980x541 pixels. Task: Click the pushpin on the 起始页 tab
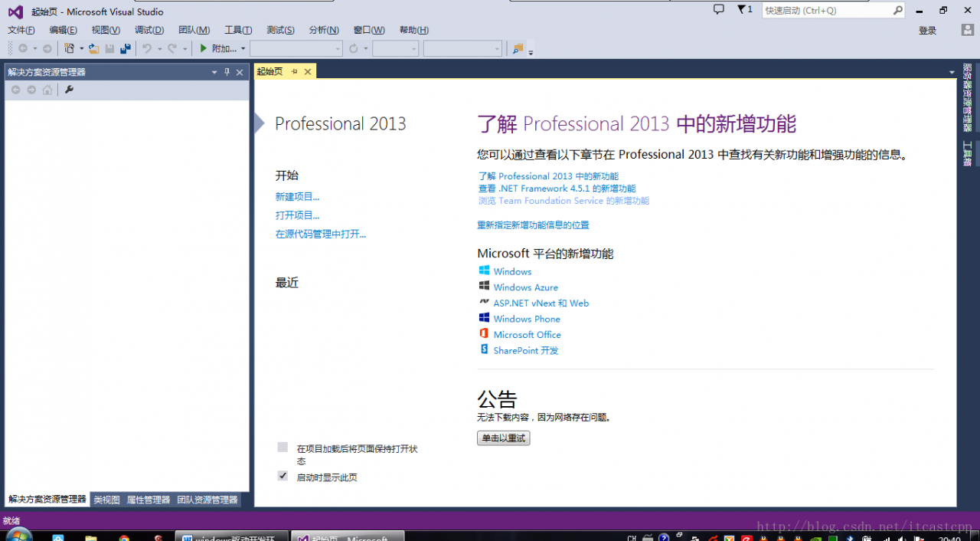pyautogui.click(x=295, y=71)
